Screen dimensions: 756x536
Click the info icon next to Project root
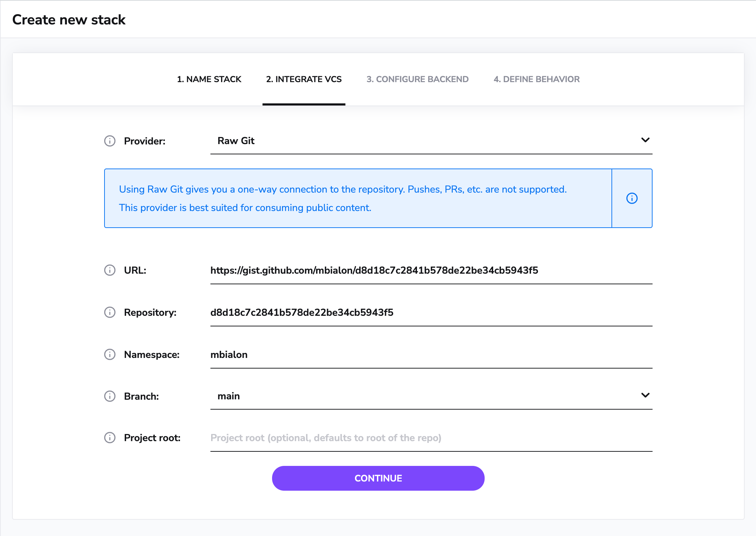pos(110,438)
